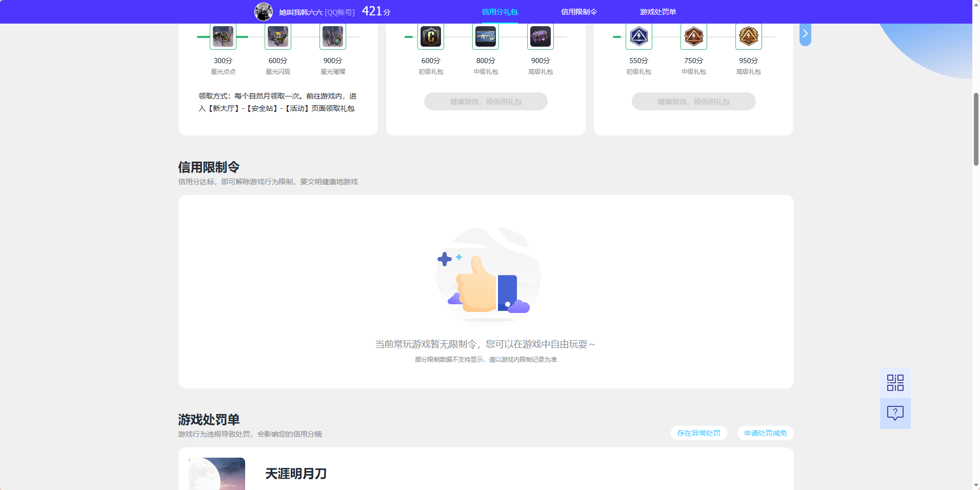Select the 950分 高级礼包 gold emblem icon
980x490 pixels.
[748, 36]
